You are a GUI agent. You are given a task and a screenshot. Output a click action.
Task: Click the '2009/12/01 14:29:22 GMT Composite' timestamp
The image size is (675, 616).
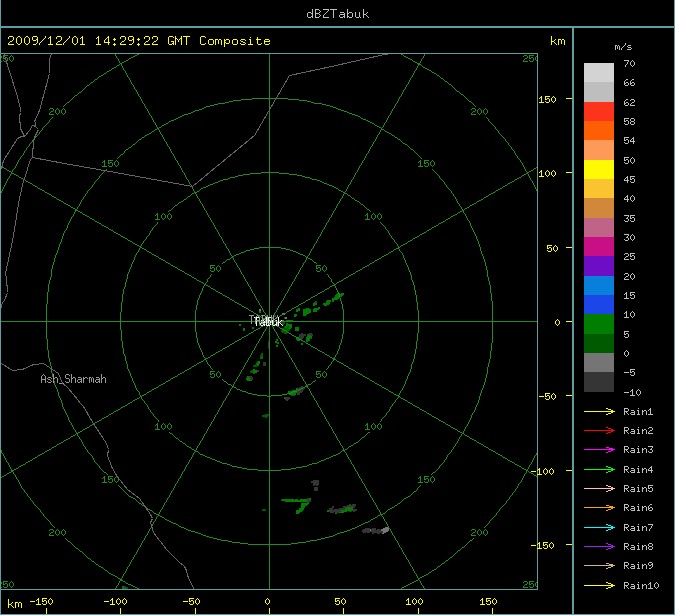[x=139, y=41]
